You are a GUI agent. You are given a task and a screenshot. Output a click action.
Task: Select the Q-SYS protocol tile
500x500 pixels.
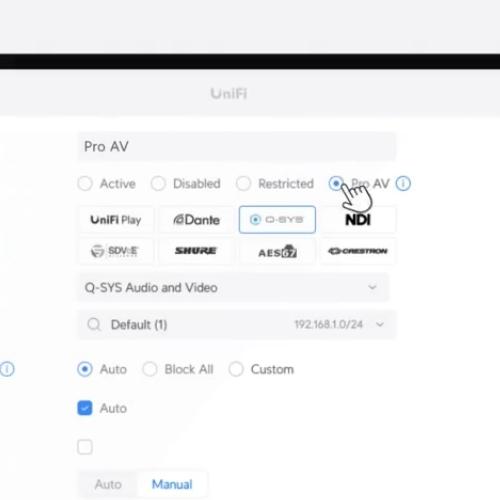tap(277, 220)
